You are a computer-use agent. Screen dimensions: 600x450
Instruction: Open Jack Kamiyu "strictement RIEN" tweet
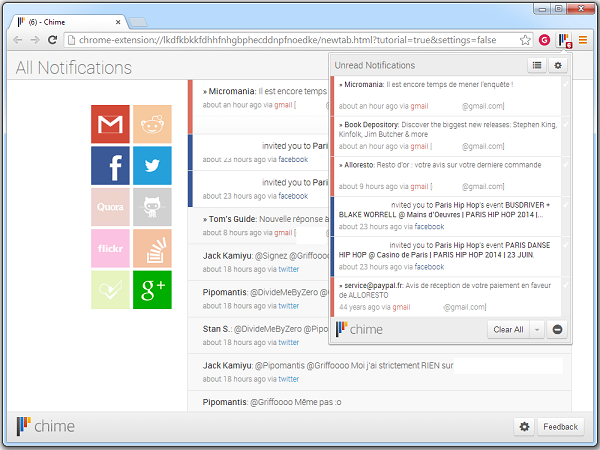point(379,372)
